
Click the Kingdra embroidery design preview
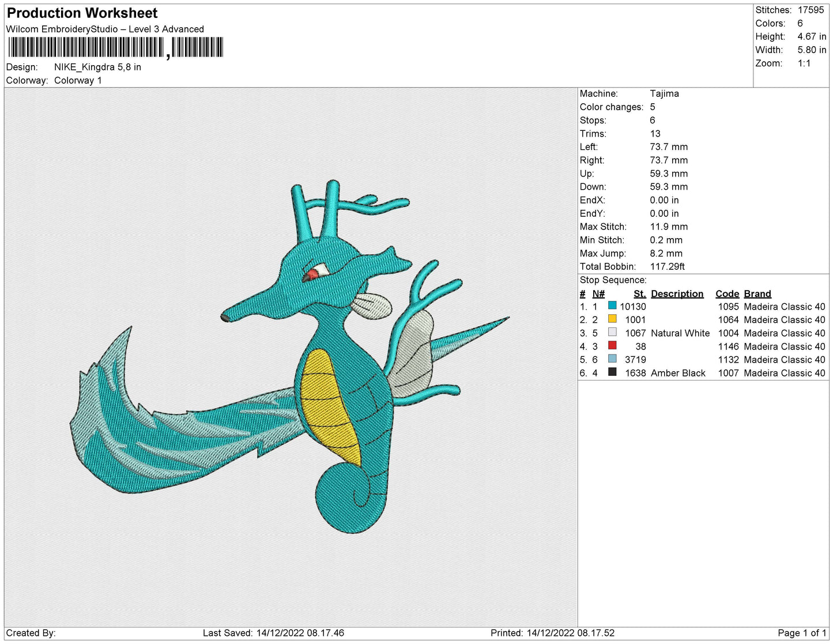pyautogui.click(x=290, y=357)
